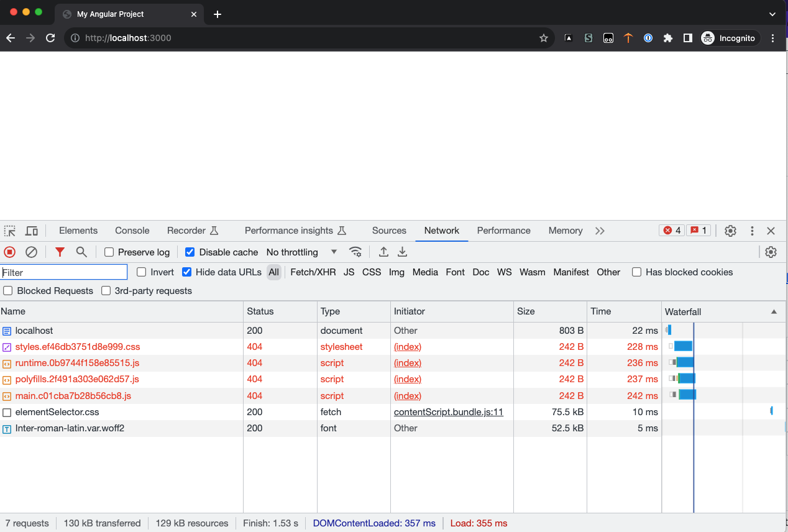
Task: Import a HAR file using the upload icon
Action: 383,252
